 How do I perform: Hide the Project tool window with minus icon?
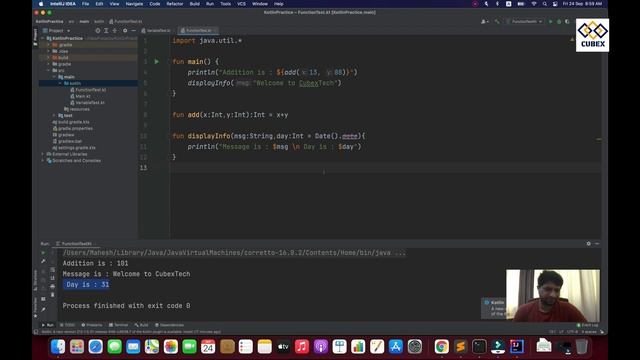coord(133,31)
